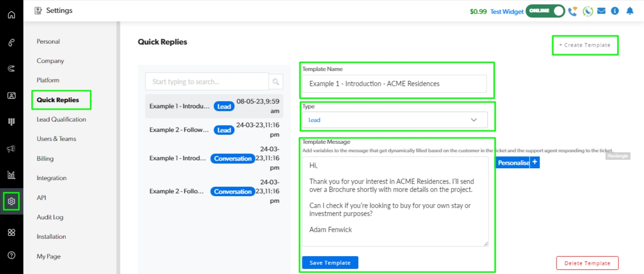Viewport: 644px width, 274px height.
Task: Open the Quick Replies settings section
Action: pyautogui.click(x=58, y=100)
